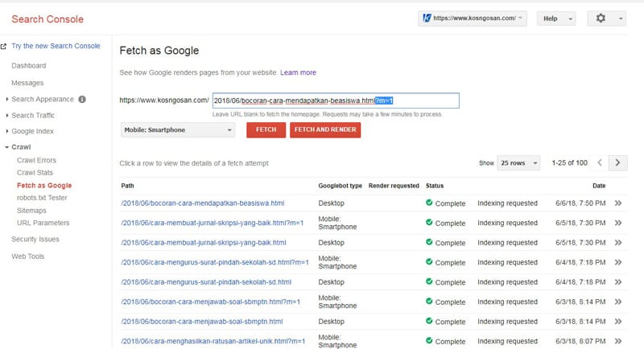This screenshot has height=349, width=644.
Task: Open details arrow for ratusan-artikel-unik row
Action: click(x=618, y=341)
